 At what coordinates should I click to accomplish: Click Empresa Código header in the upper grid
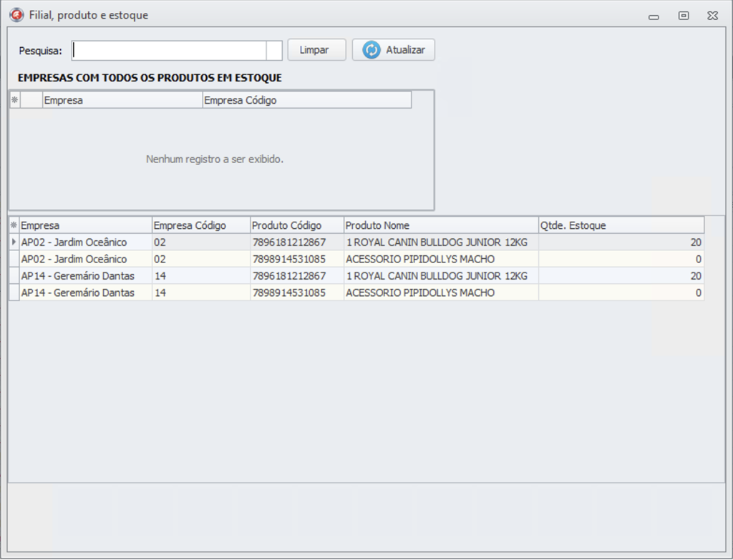coord(306,100)
